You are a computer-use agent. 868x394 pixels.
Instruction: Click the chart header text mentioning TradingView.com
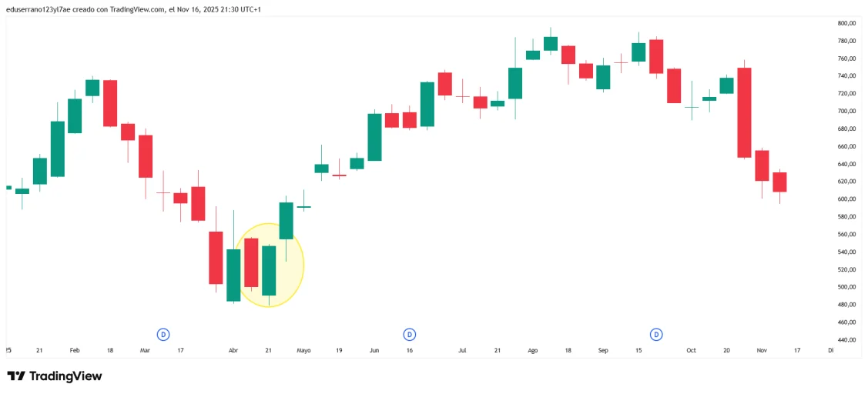(133, 9)
